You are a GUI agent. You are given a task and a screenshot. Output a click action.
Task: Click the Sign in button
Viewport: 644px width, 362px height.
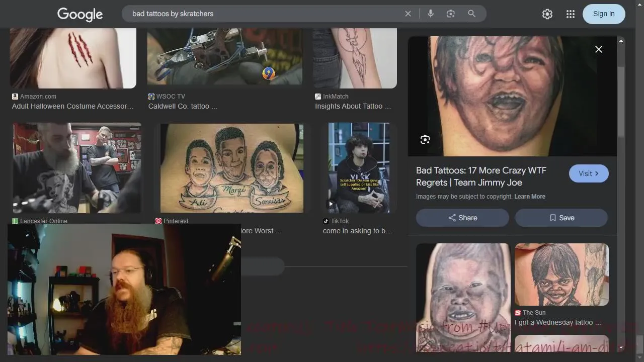click(x=604, y=14)
